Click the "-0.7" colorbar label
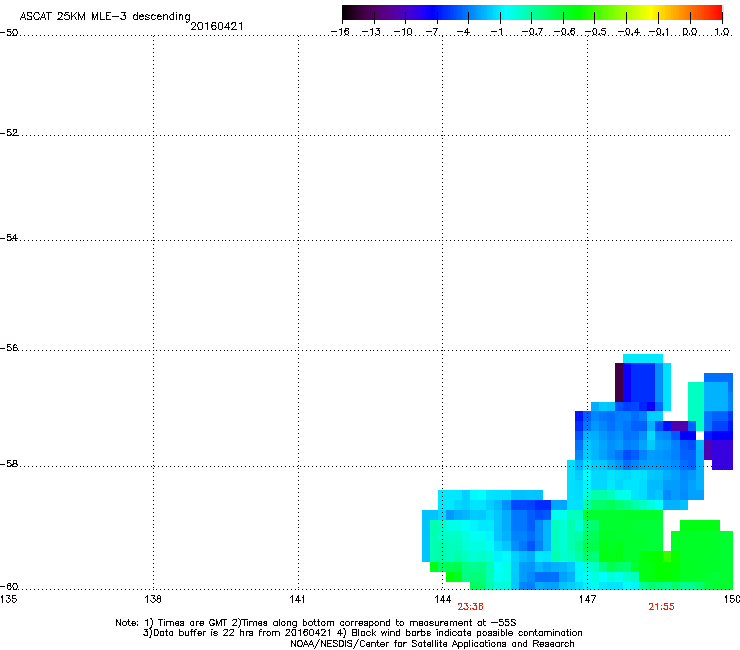740x650 pixels. tap(532, 32)
